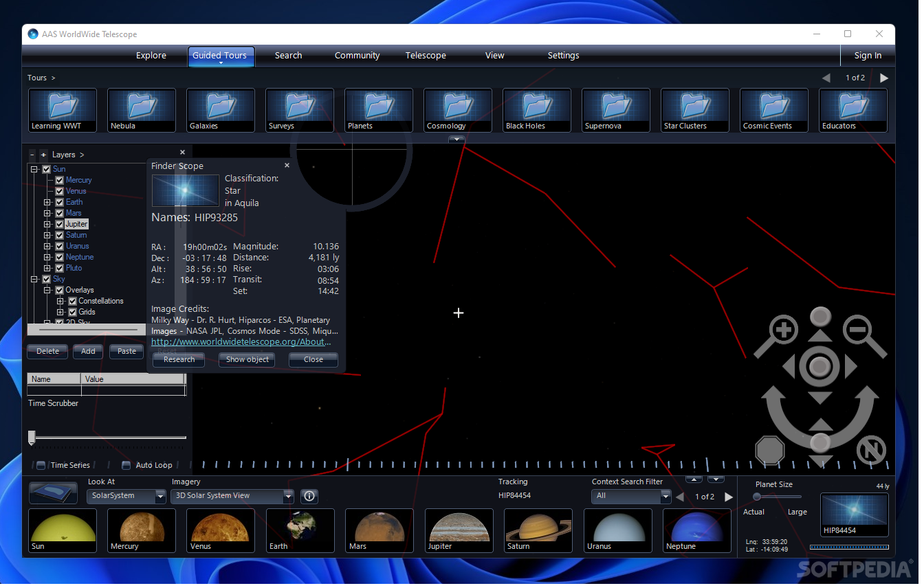The width and height of the screenshot is (924, 588).
Task: Open the Cosmic Events tours folder
Action: (774, 110)
